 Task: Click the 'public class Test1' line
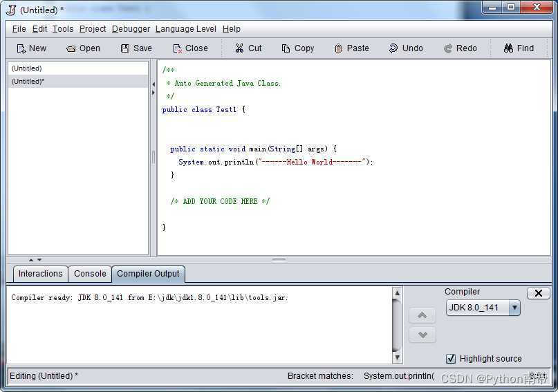coord(203,109)
